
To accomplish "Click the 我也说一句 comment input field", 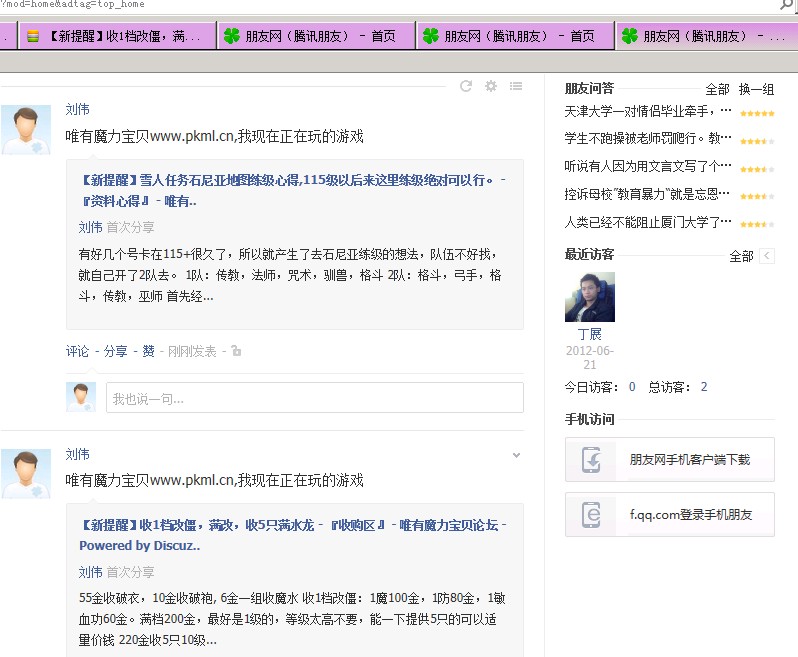I will [314, 398].
